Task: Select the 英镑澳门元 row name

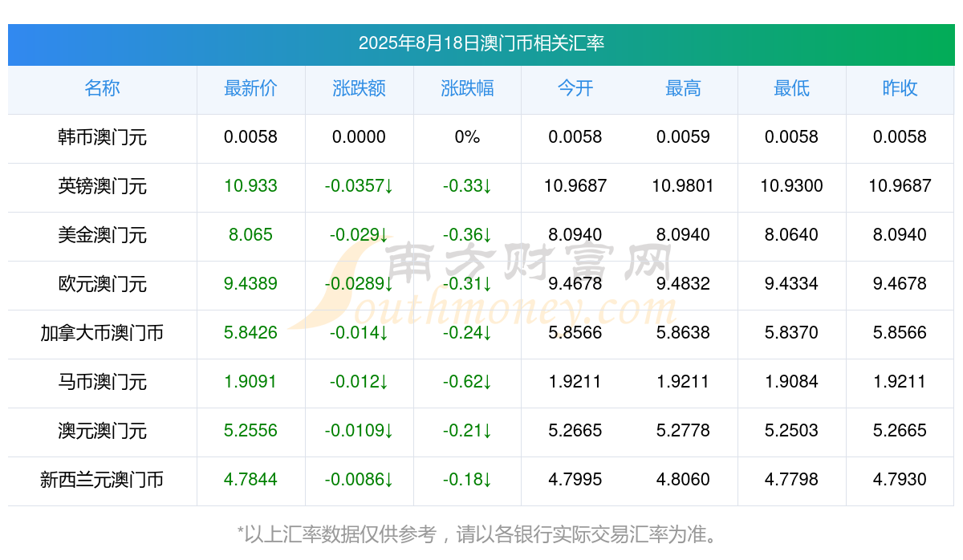Action: [102, 186]
